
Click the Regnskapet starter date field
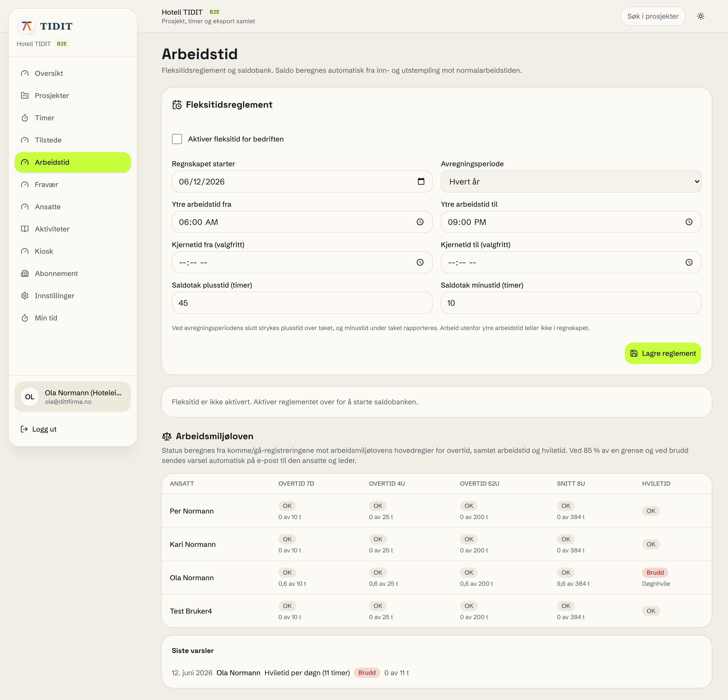point(302,182)
